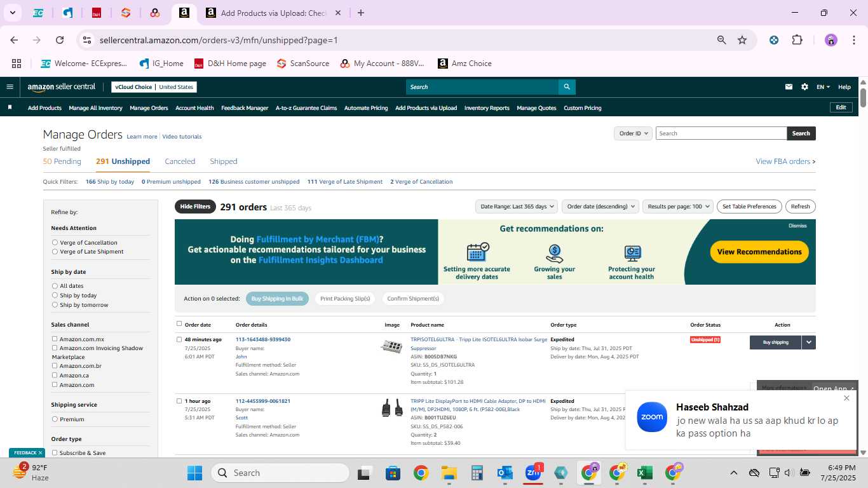
Task: Open the settings gear in Seller Central
Action: pos(804,87)
